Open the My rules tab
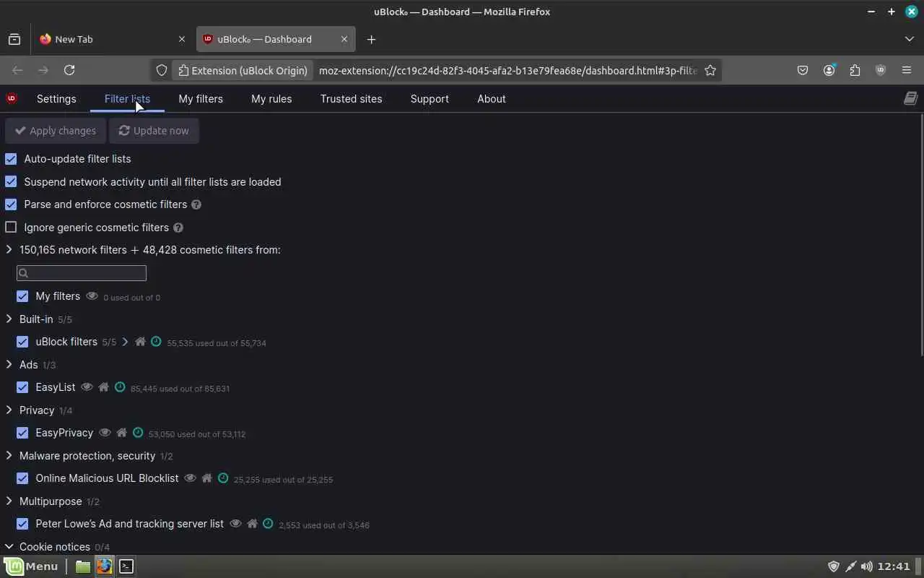Viewport: 924px width, 578px height. pyautogui.click(x=271, y=99)
